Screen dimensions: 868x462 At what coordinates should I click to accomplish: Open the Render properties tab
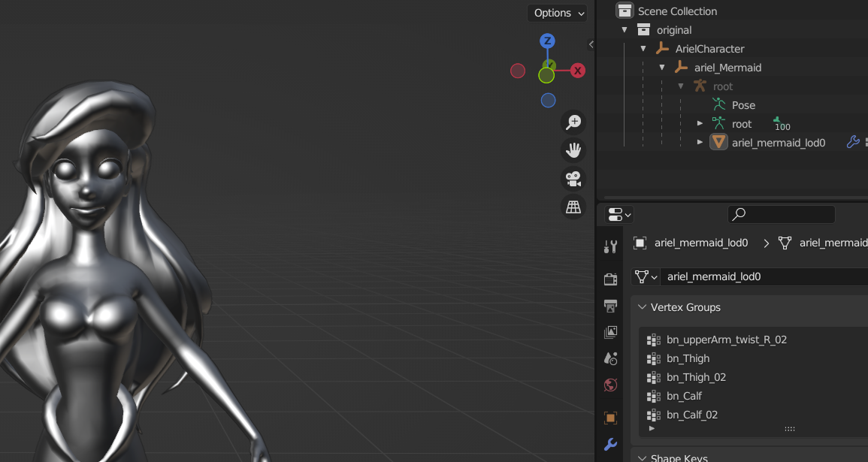click(610, 279)
